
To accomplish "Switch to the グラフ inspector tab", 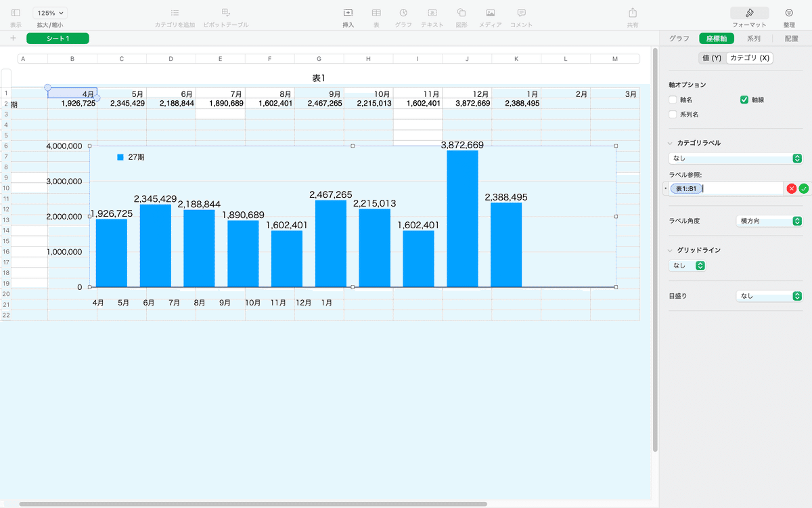I will tap(679, 39).
